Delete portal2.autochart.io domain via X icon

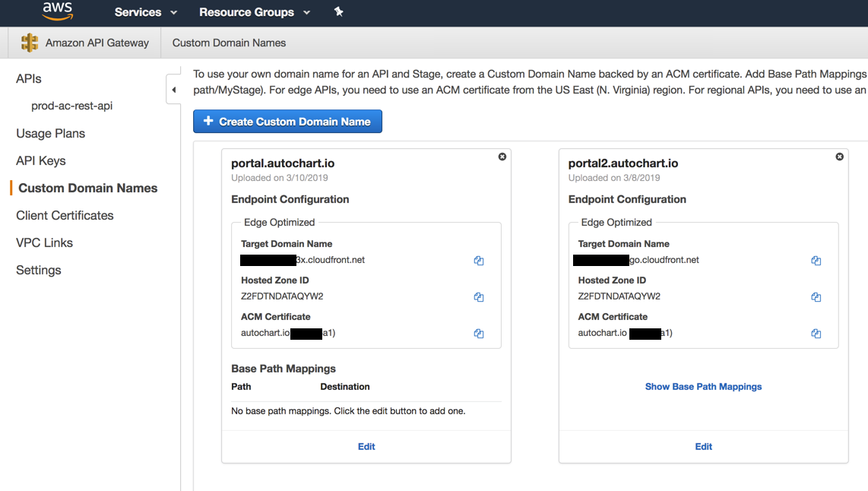coord(840,157)
